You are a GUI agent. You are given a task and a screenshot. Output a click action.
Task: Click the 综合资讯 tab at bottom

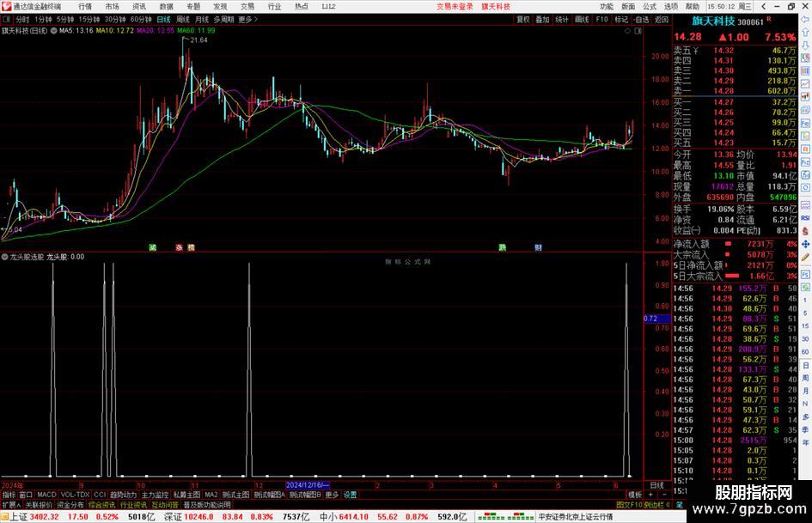pyautogui.click(x=101, y=504)
